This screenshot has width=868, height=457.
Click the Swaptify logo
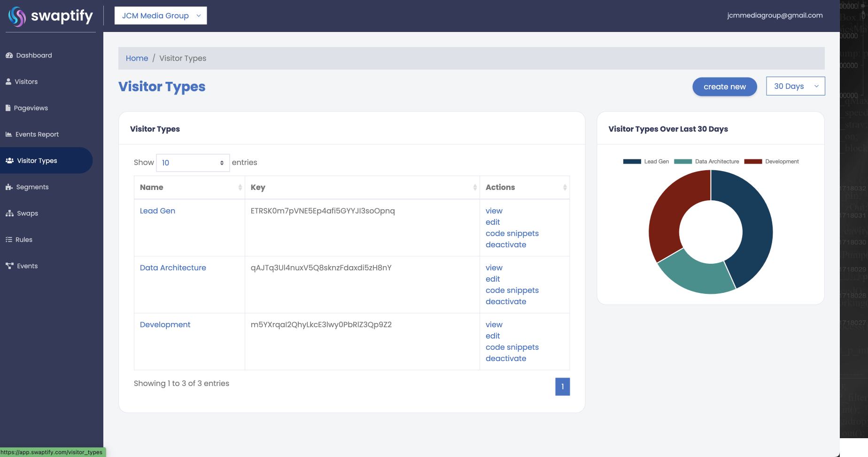[x=51, y=16]
